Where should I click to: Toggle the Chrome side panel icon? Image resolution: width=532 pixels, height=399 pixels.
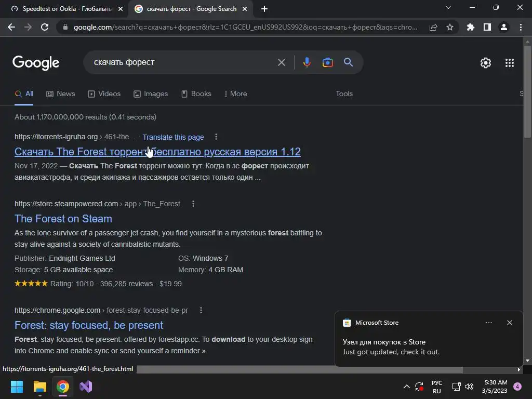click(487, 27)
